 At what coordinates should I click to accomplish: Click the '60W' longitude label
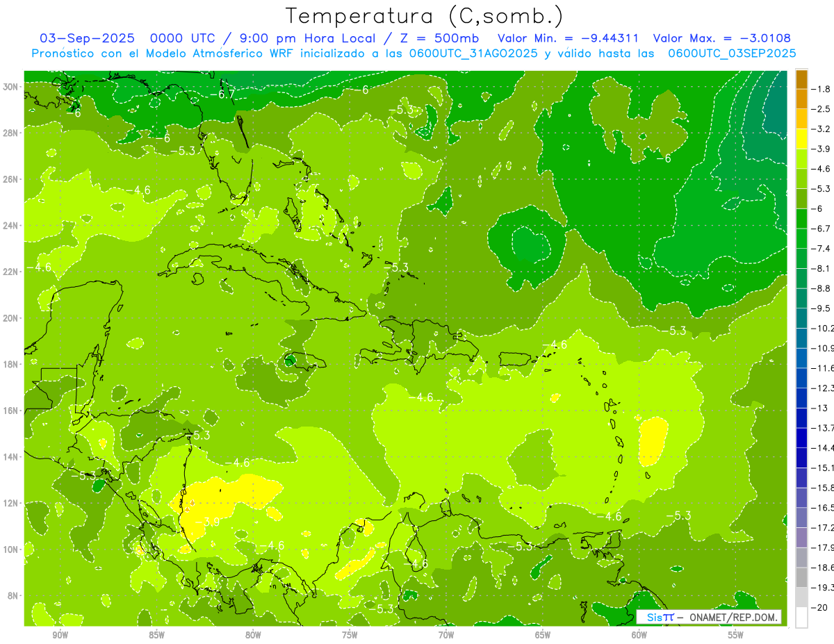(639, 635)
